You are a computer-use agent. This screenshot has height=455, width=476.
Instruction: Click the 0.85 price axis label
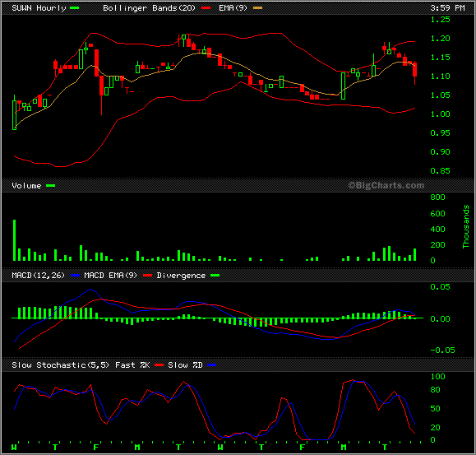click(440, 170)
